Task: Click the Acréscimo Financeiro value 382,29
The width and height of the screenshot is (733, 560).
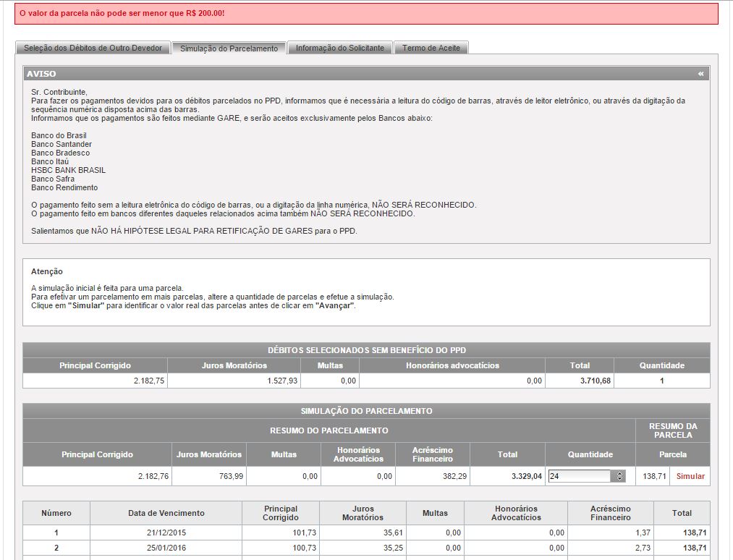Action: (433, 476)
